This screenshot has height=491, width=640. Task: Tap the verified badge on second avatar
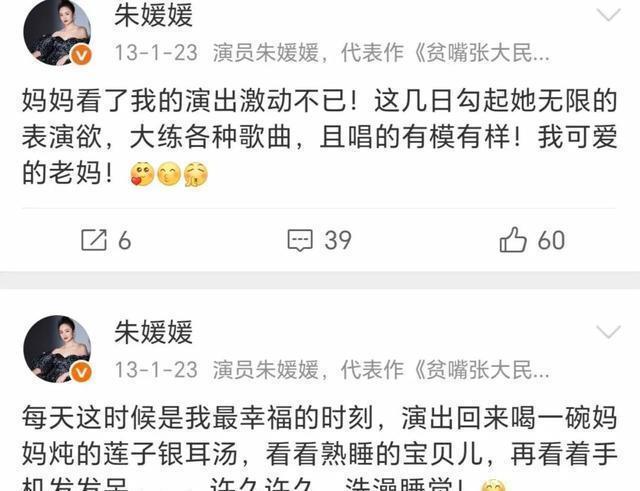(81, 372)
